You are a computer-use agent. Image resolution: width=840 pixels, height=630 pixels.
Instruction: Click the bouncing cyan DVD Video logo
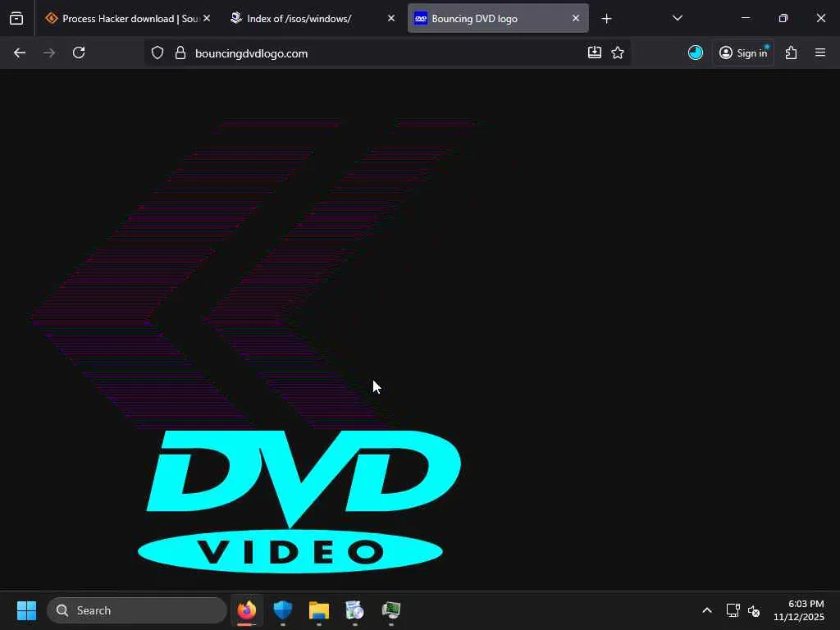(x=299, y=501)
